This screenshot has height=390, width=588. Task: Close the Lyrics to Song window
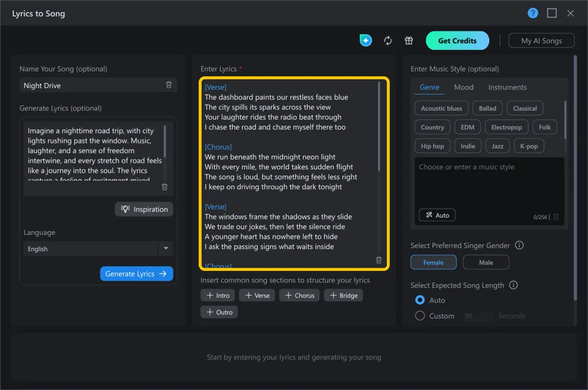tap(570, 13)
